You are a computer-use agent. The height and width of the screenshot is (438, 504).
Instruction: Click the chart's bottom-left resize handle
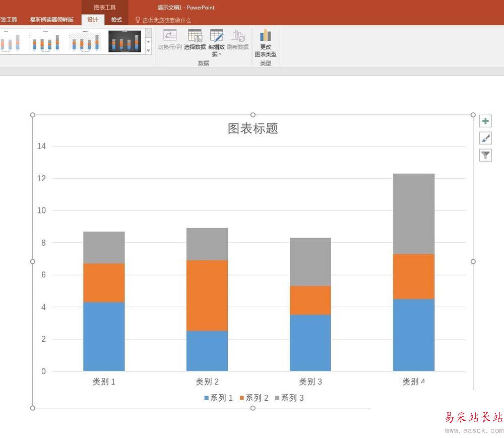click(x=32, y=408)
